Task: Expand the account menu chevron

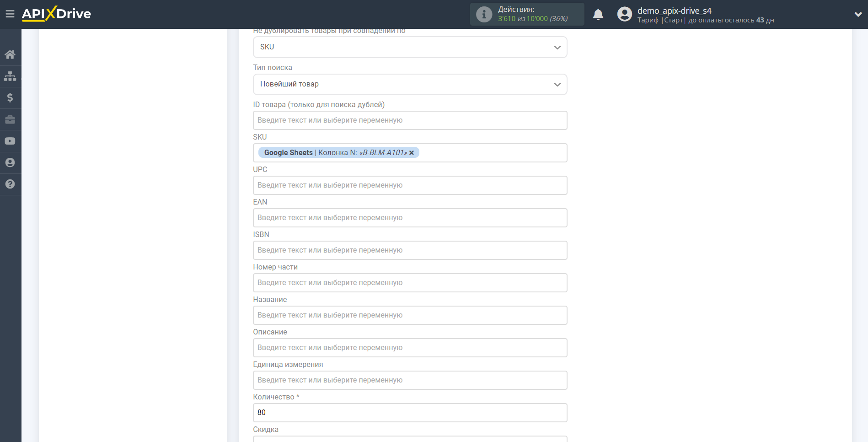Action: tap(858, 14)
